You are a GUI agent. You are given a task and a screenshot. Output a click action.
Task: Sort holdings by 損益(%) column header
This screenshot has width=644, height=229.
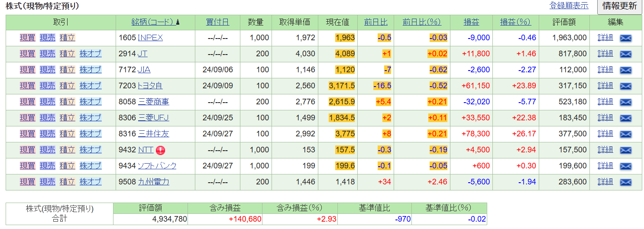click(x=515, y=22)
